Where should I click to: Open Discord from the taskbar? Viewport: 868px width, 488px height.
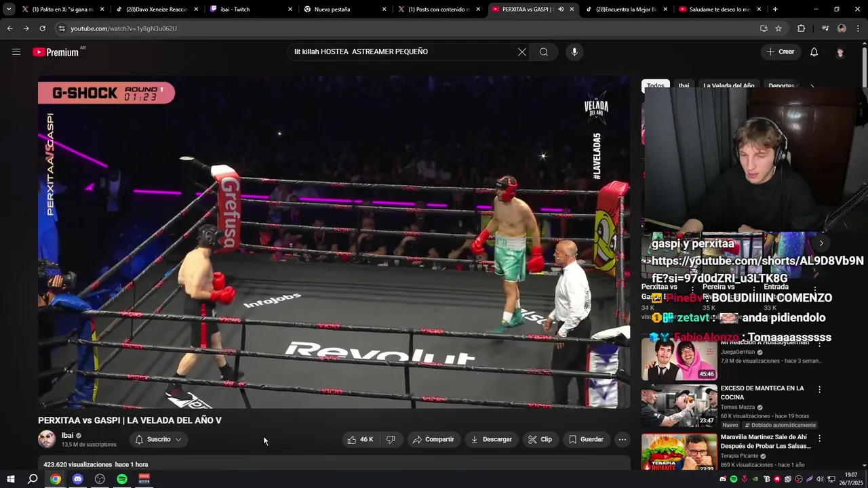point(77,479)
